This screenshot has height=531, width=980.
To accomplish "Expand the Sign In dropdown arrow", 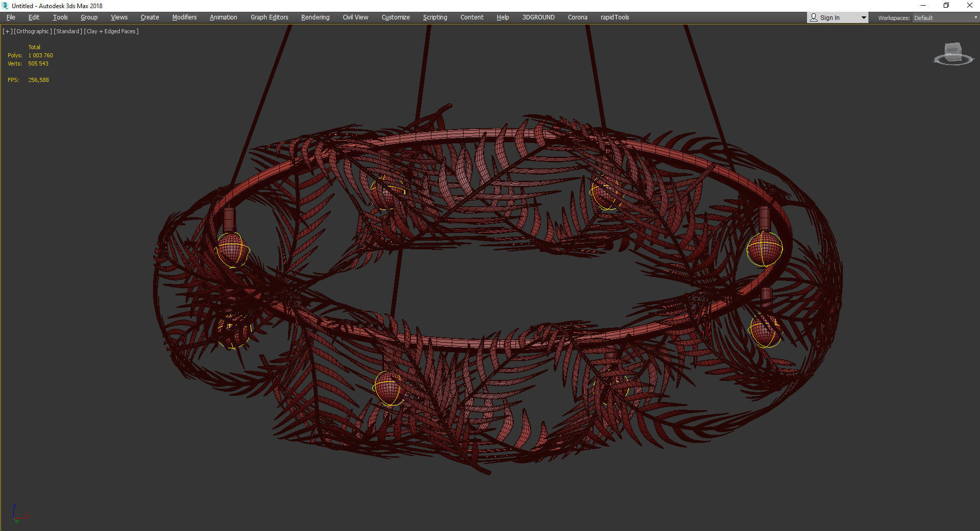I will click(864, 17).
